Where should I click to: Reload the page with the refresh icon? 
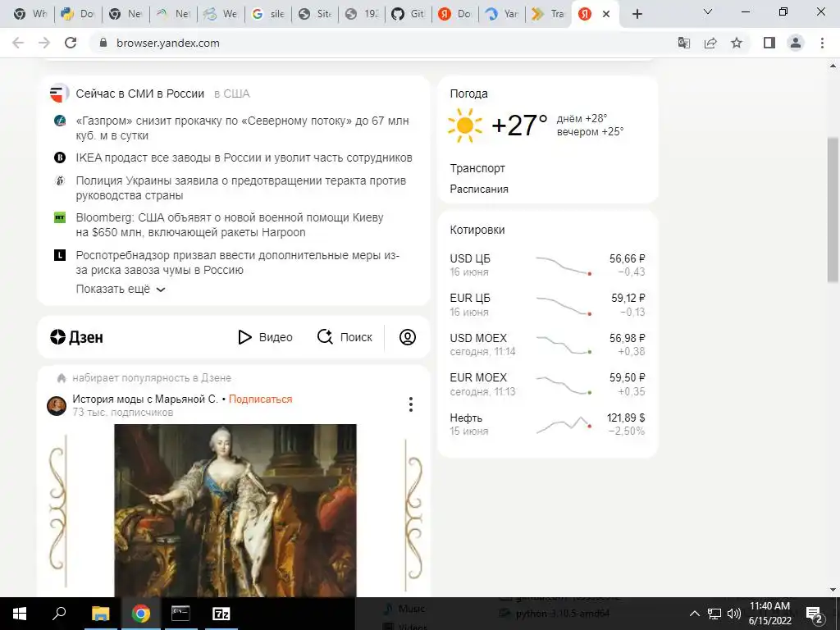click(x=71, y=43)
